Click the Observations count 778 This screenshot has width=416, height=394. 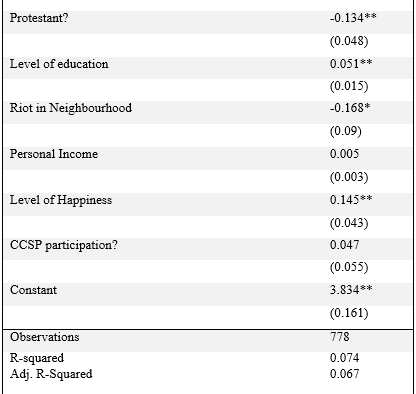[340, 337]
